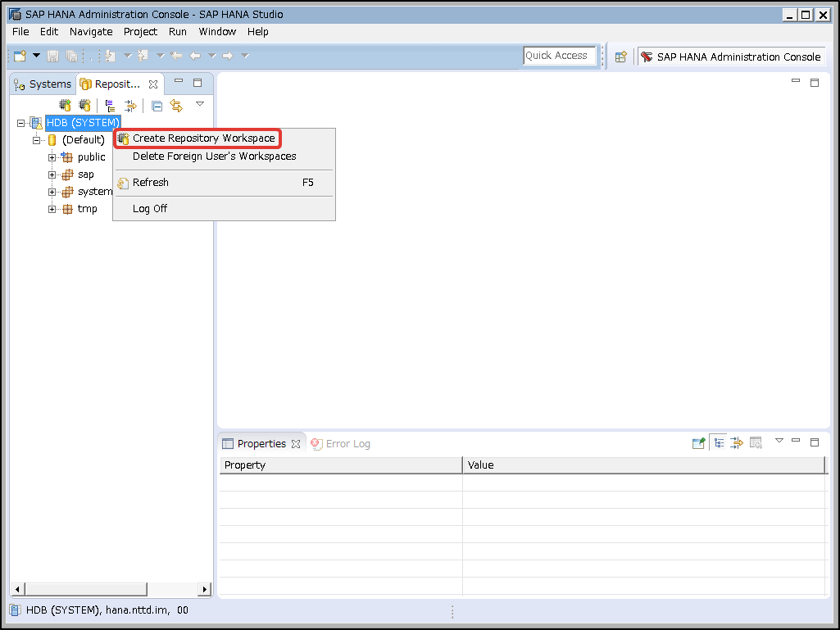
Task: Click the Save toolbar icon
Action: click(x=52, y=56)
